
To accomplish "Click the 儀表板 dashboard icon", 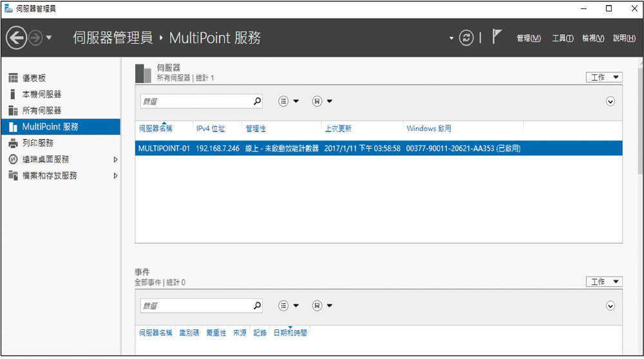I will (13, 78).
